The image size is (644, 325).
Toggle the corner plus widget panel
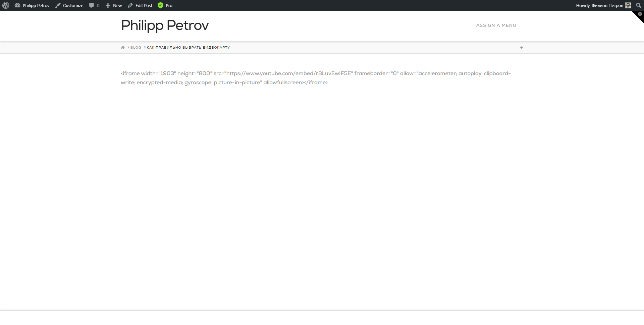(640, 14)
